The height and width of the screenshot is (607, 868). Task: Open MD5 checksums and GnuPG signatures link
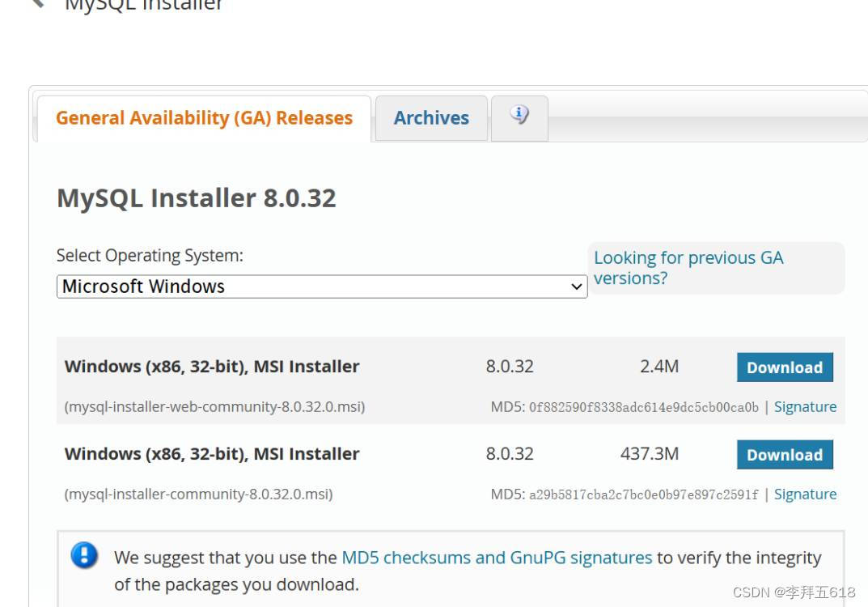pos(497,557)
